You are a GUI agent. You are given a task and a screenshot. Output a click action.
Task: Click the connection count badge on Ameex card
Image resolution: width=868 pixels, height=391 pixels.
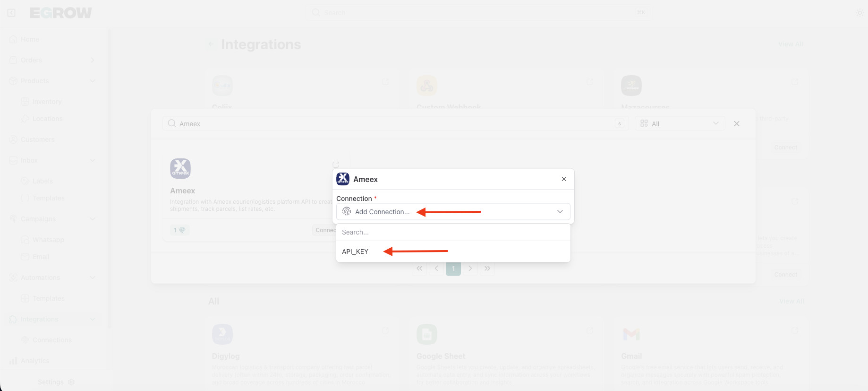pos(179,230)
